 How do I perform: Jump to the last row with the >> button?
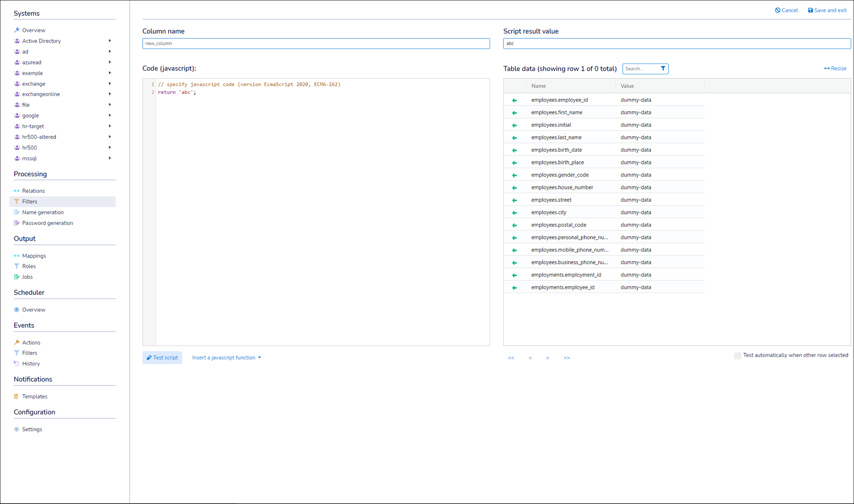[x=566, y=358]
